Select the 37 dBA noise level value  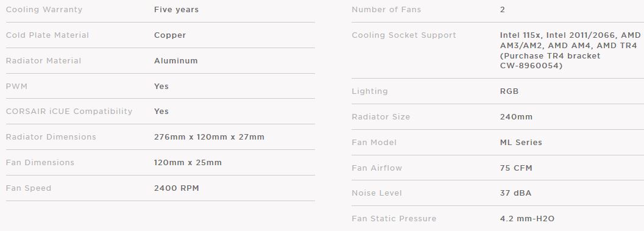coord(515,193)
